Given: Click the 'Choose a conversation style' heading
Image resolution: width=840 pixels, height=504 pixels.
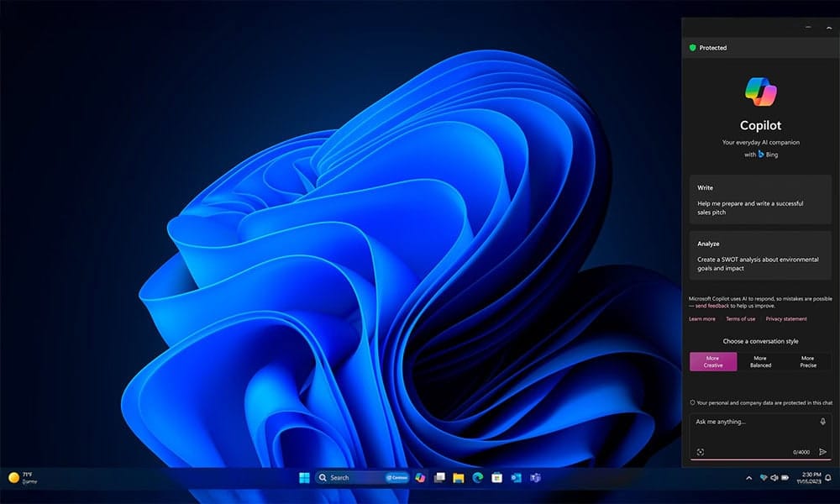Looking at the screenshot, I should click(x=761, y=341).
